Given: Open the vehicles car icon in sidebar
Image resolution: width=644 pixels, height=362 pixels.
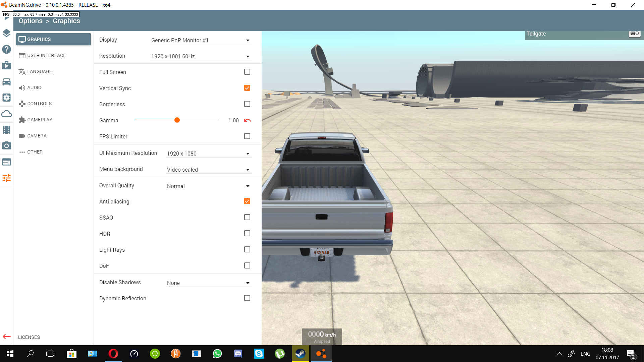Looking at the screenshot, I should (6, 81).
